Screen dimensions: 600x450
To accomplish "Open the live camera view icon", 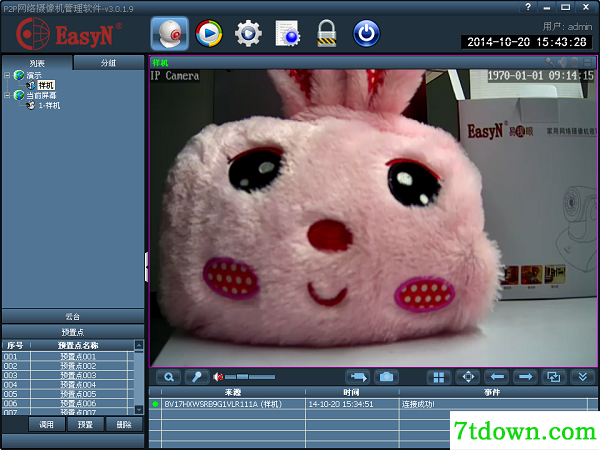I will [x=170, y=33].
